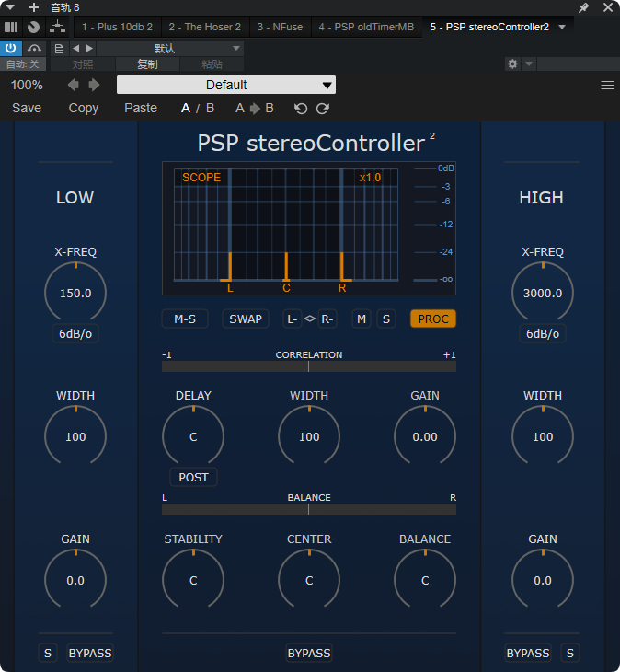Click the 粘贴 paste button
The width and height of the screenshot is (620, 672).
[x=212, y=64]
